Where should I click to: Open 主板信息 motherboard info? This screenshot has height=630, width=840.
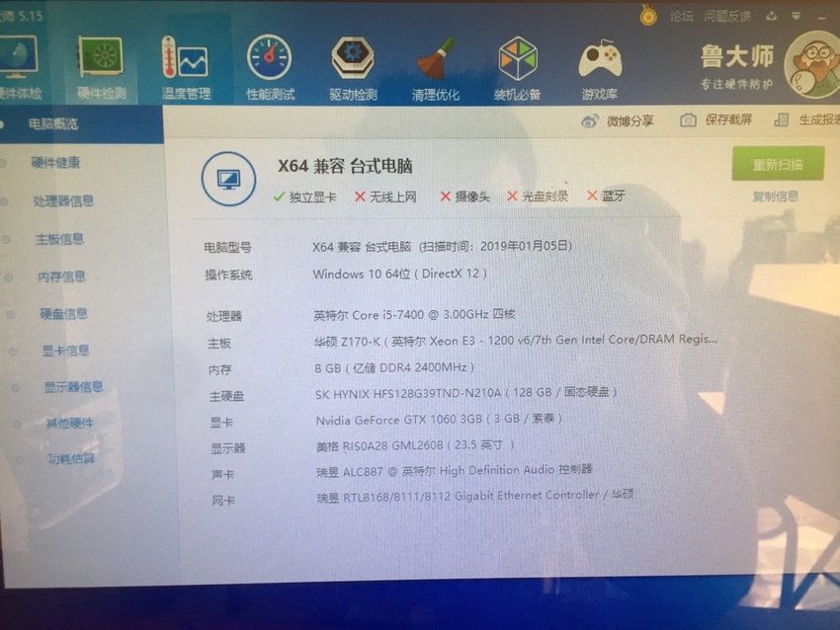(59, 239)
